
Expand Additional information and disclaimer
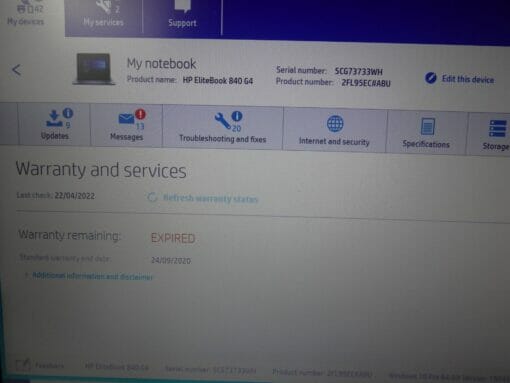click(x=92, y=276)
